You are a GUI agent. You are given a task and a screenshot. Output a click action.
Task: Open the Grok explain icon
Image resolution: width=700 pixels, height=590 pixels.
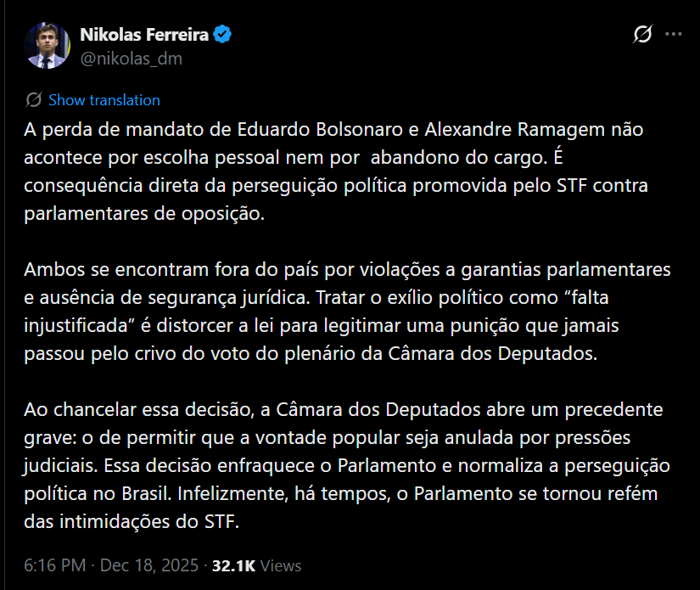coord(642,35)
